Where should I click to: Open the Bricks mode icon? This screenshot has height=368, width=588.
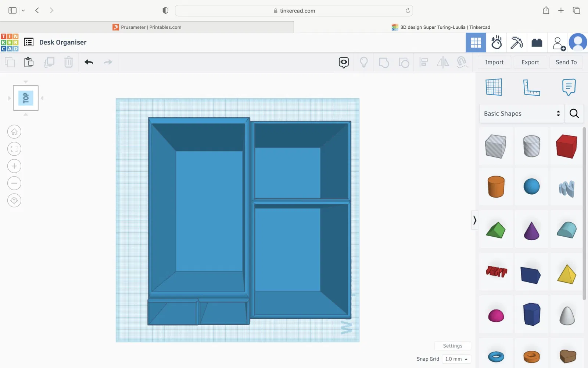pos(537,43)
